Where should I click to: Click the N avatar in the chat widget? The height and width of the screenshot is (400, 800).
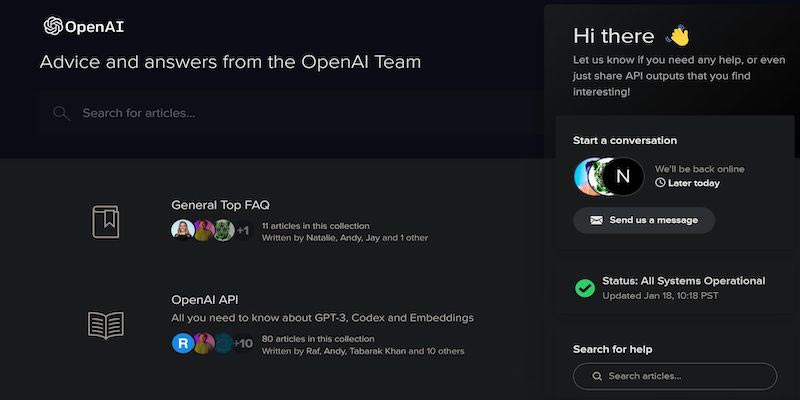(622, 177)
